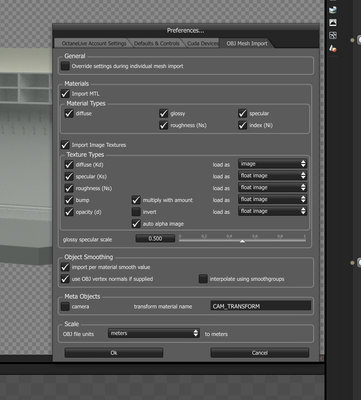361x400 pixels.
Task: Click the glossy specular scale slider track
Action: pyautogui.click(x=242, y=240)
